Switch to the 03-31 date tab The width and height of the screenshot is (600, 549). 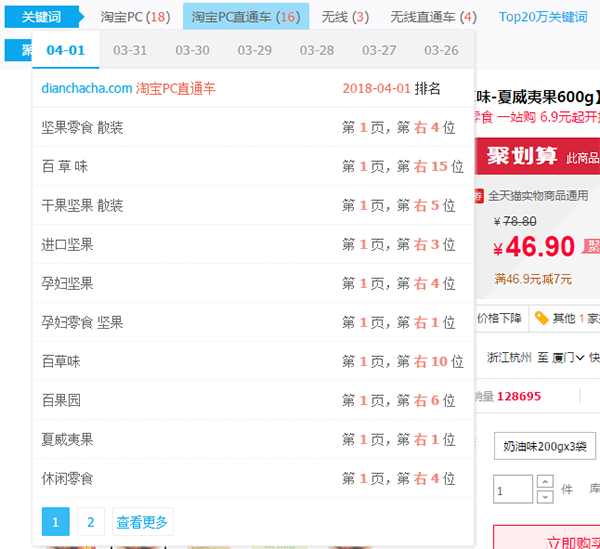pos(130,50)
